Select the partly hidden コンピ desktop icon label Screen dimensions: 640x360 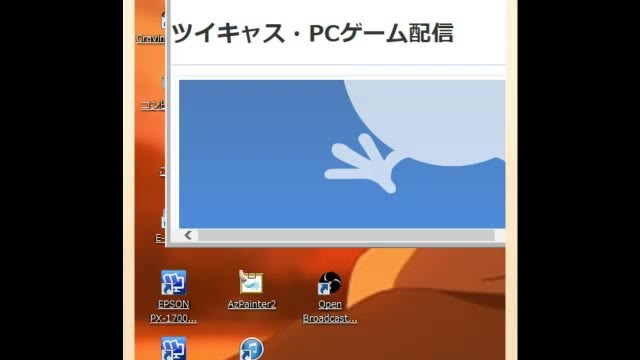[x=153, y=105]
